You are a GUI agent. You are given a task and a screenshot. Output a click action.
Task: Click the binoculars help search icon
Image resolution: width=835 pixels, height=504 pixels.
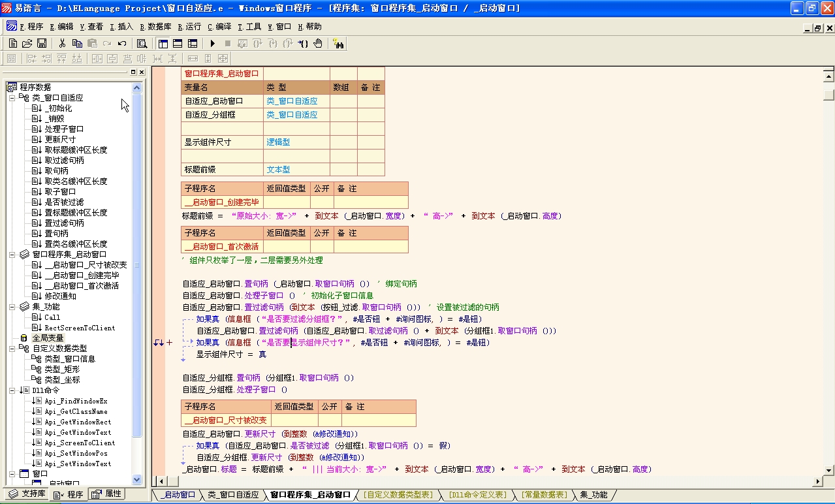[x=338, y=43]
